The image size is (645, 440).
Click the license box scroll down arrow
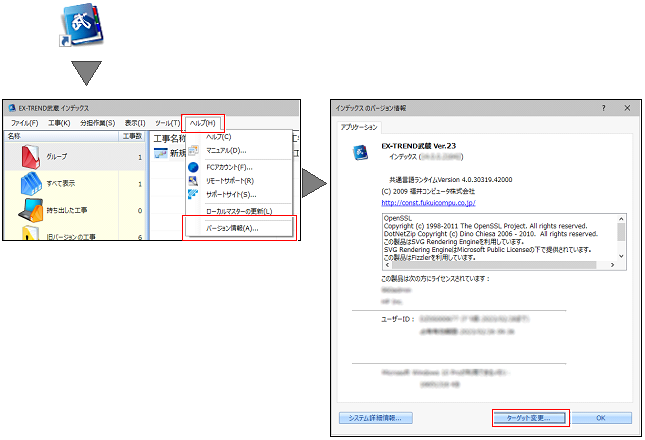(x=621, y=256)
